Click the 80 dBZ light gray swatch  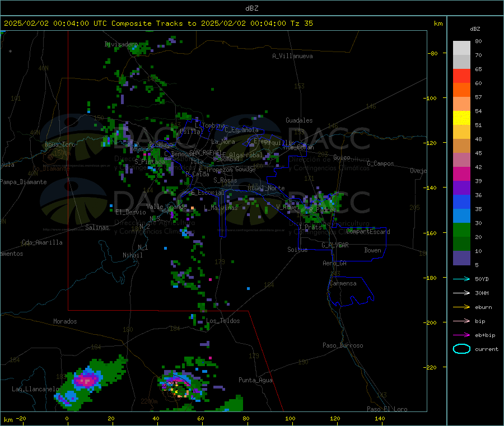[461, 48]
